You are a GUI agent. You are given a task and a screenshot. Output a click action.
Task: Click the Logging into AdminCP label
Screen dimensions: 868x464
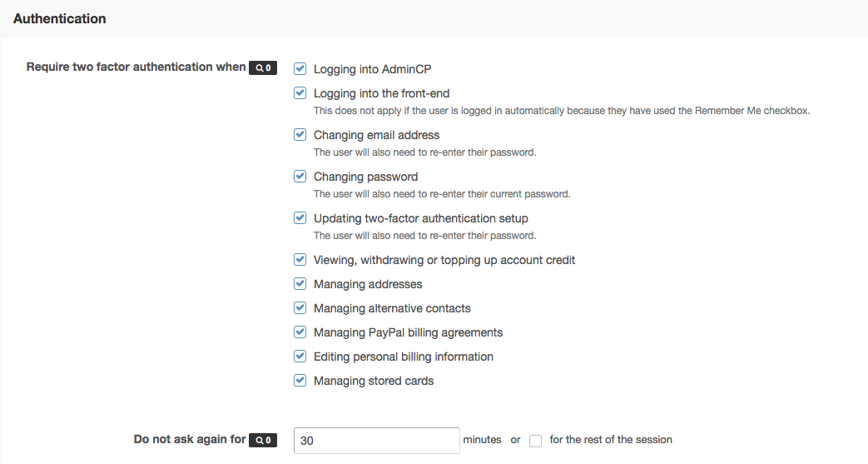[372, 69]
